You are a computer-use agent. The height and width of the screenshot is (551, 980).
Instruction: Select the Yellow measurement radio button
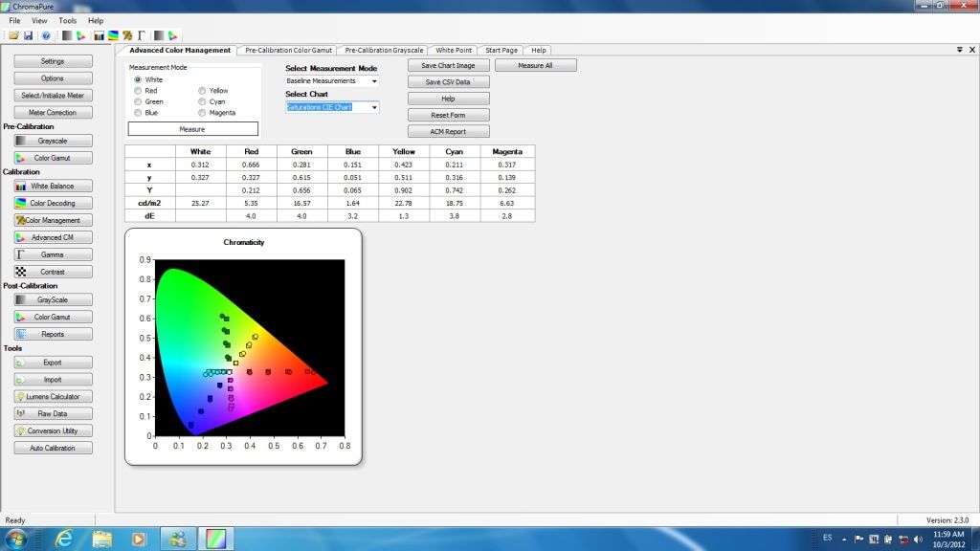(202, 91)
